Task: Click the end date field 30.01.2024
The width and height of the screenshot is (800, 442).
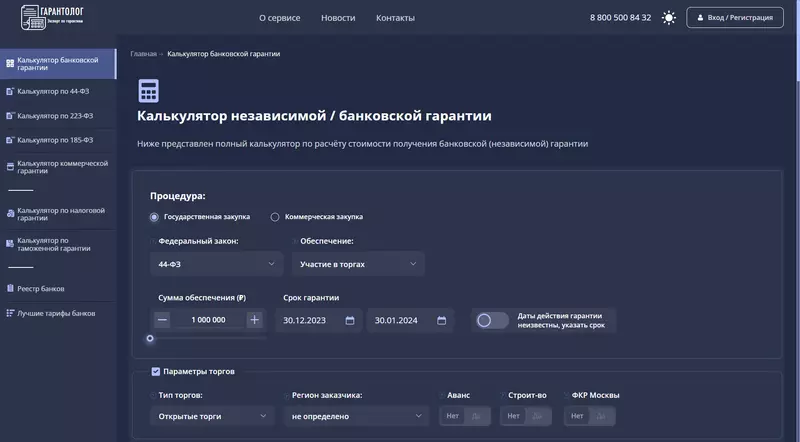Action: coord(411,321)
